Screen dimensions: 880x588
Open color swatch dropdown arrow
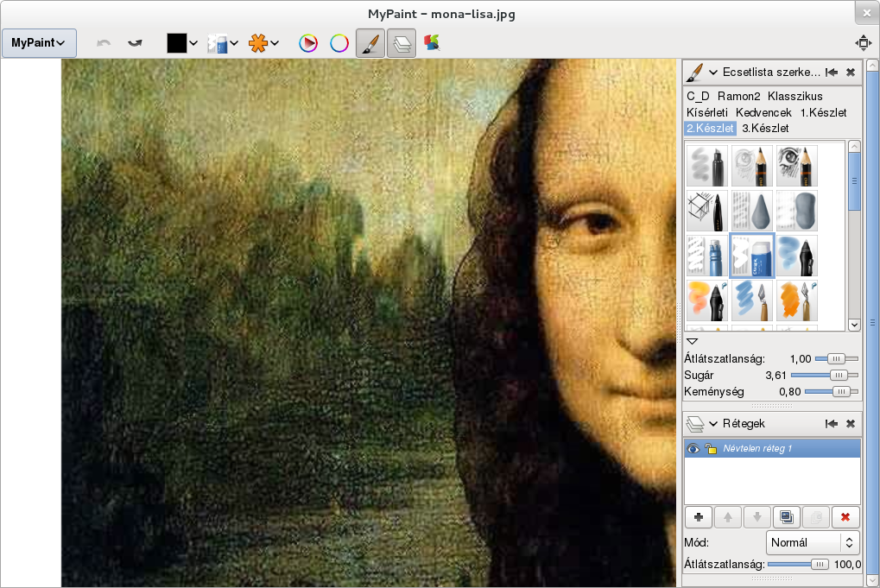point(193,43)
